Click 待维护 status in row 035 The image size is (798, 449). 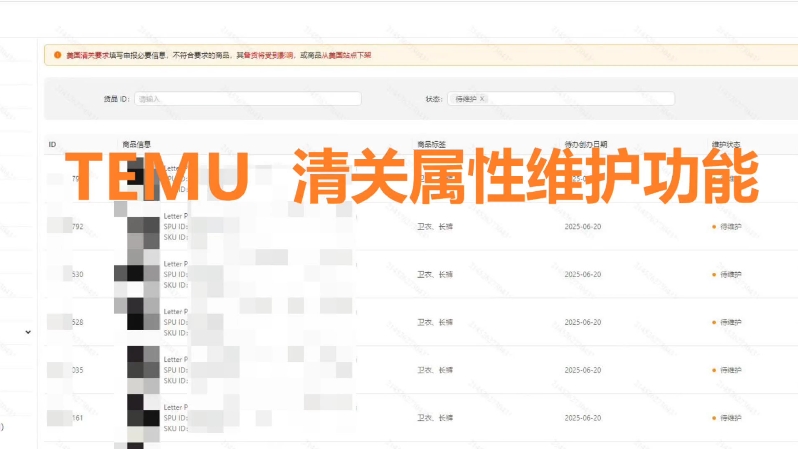[727, 370]
